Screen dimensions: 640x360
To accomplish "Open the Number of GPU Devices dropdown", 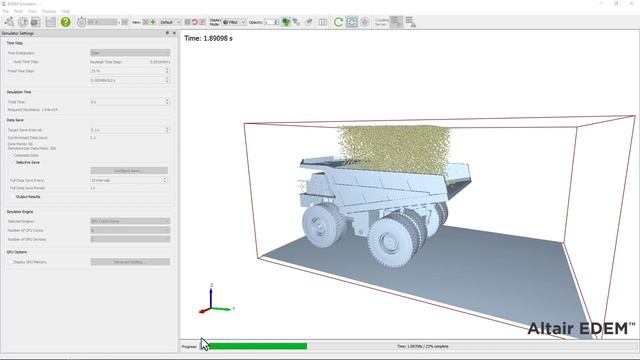I will [130, 239].
